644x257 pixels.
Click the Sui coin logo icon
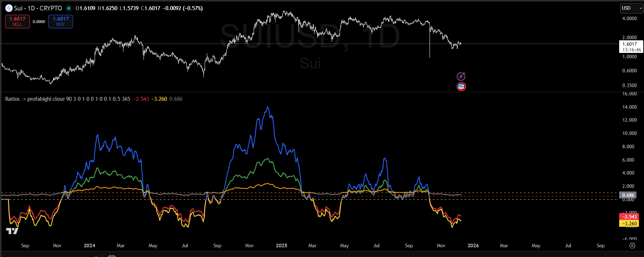tap(9, 8)
